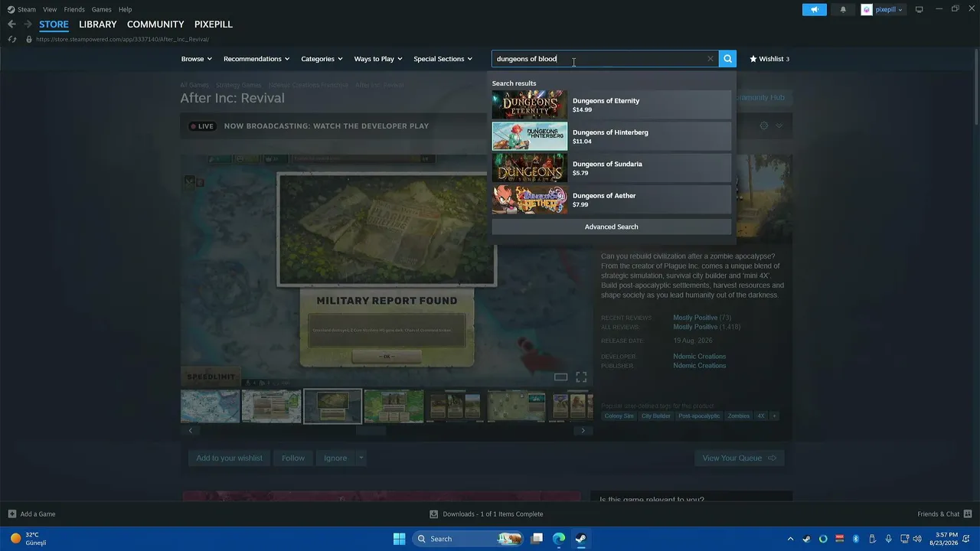
Task: Expand the Recommendations dropdown
Action: (x=256, y=59)
